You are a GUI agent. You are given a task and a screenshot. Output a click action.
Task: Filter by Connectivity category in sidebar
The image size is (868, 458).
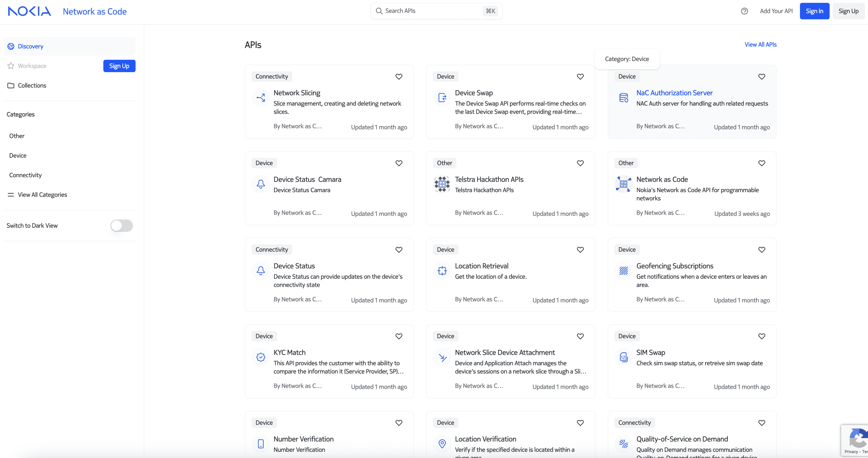pos(25,175)
